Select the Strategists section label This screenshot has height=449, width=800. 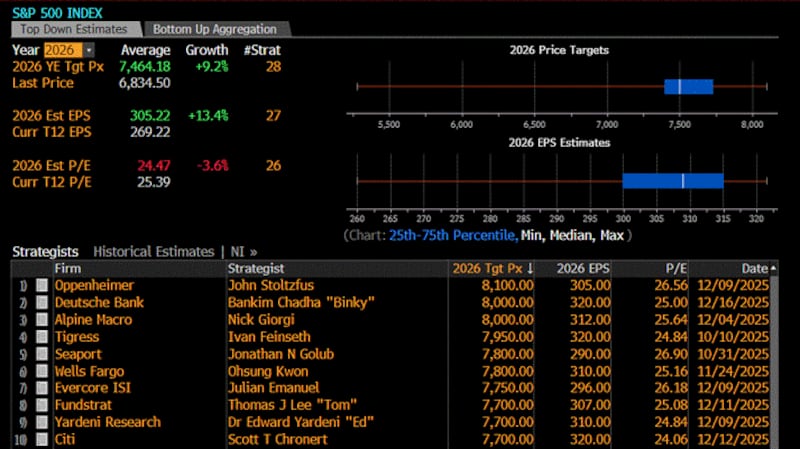tap(45, 252)
